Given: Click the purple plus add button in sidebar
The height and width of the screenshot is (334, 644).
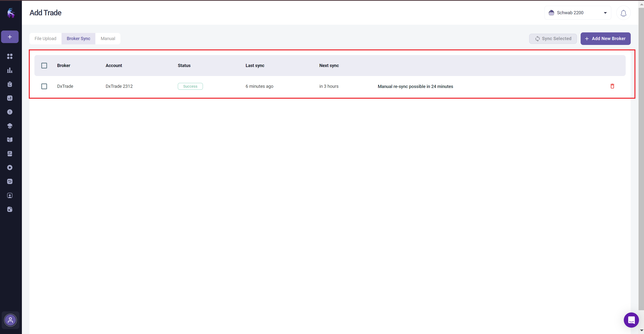Looking at the screenshot, I should point(10,37).
